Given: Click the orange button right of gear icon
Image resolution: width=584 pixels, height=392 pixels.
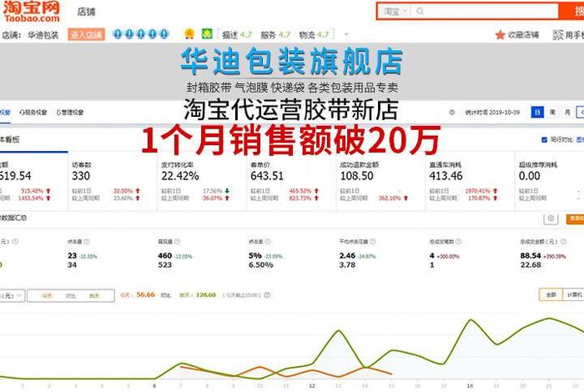Looking at the screenshot, I should [575, 219].
